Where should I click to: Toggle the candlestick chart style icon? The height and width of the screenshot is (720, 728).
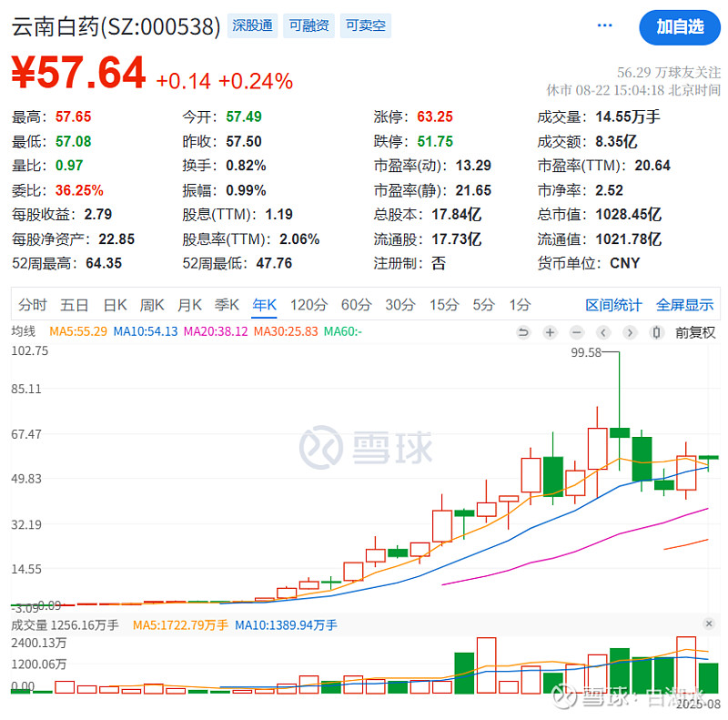click(x=656, y=332)
